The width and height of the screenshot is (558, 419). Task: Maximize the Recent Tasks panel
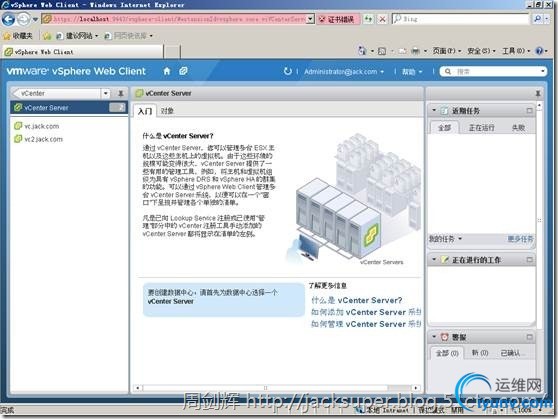point(530,111)
